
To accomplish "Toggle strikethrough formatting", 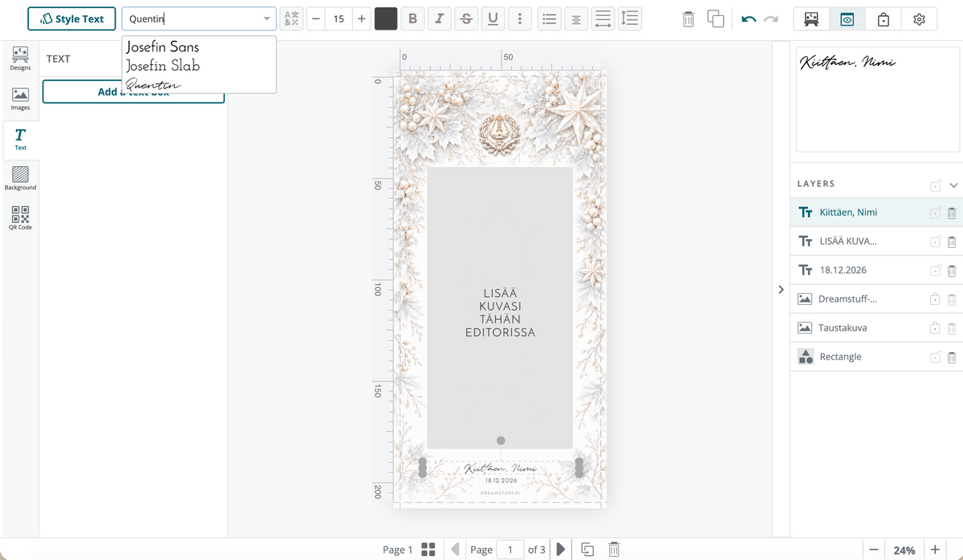I will [x=466, y=18].
